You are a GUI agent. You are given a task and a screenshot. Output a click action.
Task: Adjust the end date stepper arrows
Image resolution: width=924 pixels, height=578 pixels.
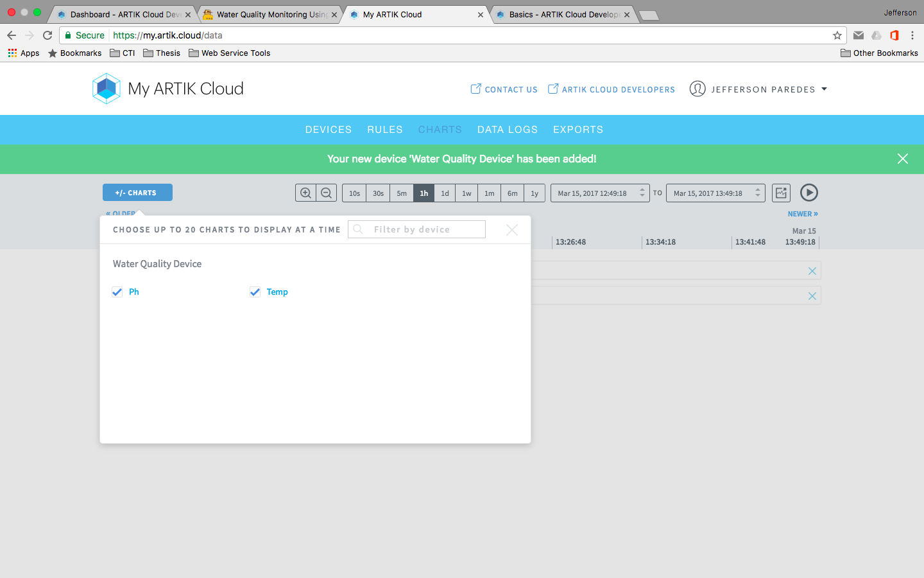758,193
